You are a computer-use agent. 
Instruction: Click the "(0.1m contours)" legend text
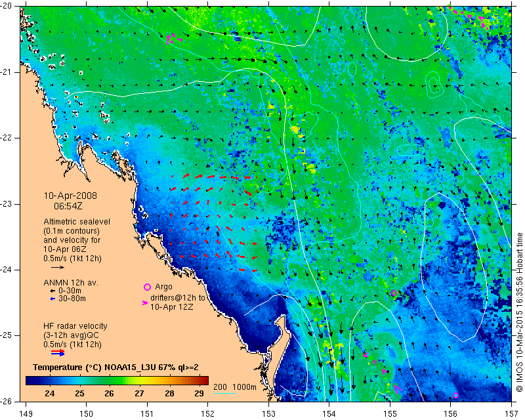pos(72,231)
